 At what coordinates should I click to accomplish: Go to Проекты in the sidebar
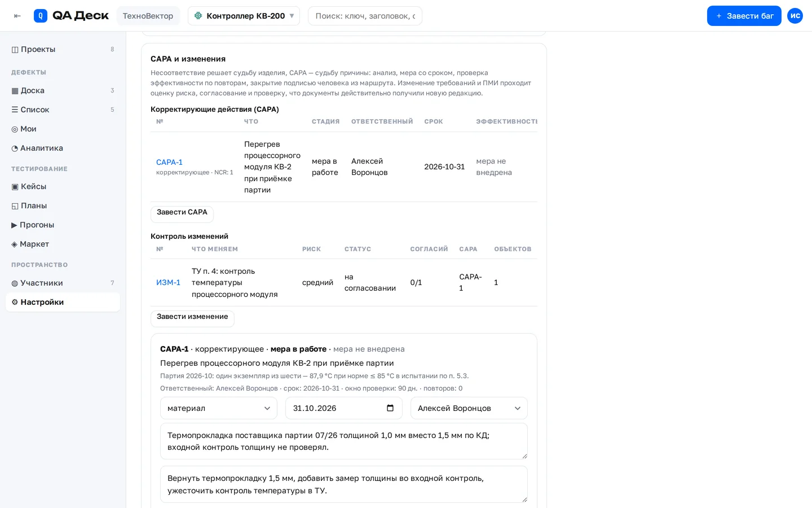coord(63,49)
